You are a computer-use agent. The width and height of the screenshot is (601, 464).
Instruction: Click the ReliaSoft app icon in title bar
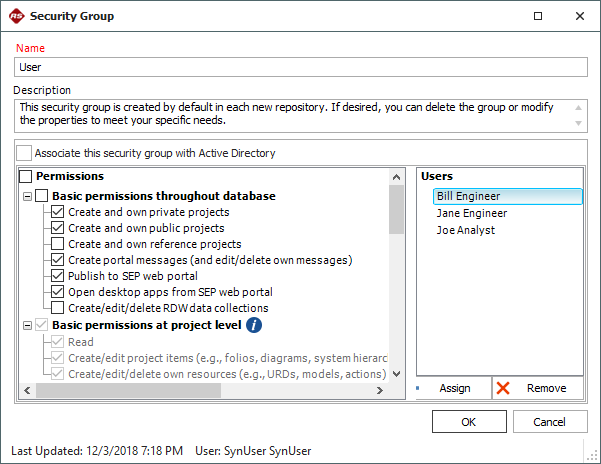point(16,16)
